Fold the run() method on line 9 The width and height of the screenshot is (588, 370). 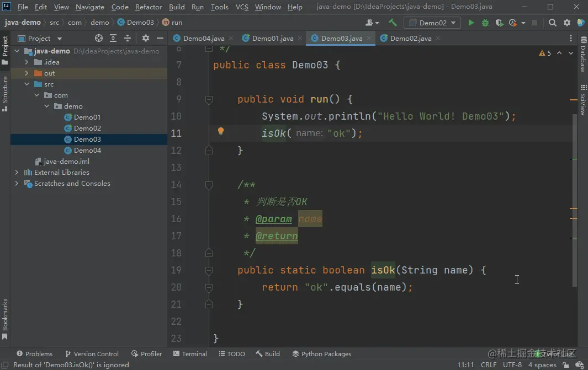pos(209,99)
